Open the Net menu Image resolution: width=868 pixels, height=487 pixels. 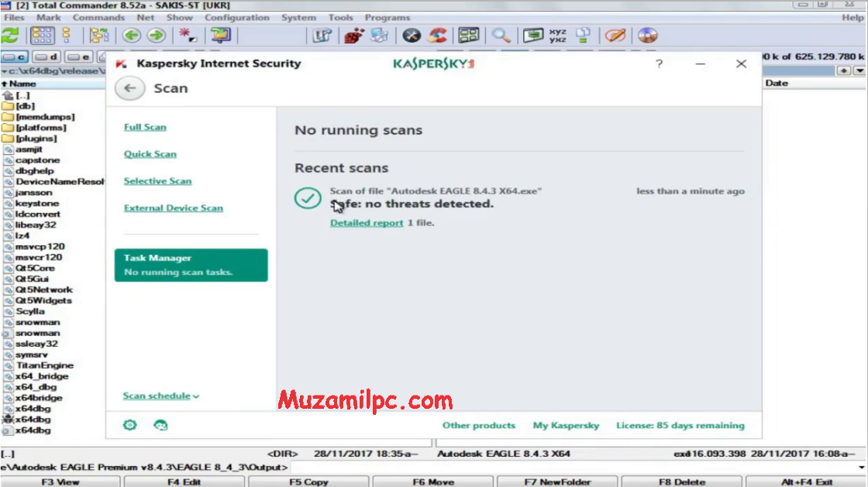tap(146, 18)
